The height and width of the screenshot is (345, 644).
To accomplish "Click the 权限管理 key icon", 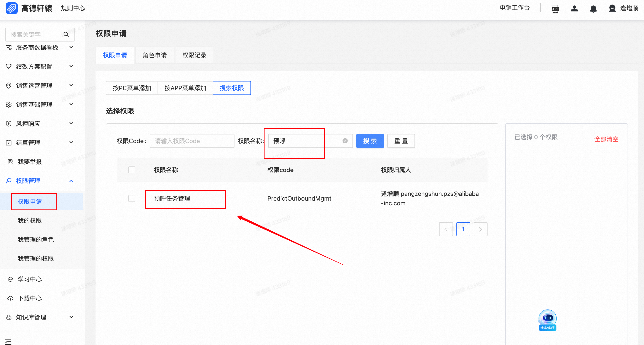I will (x=9, y=180).
